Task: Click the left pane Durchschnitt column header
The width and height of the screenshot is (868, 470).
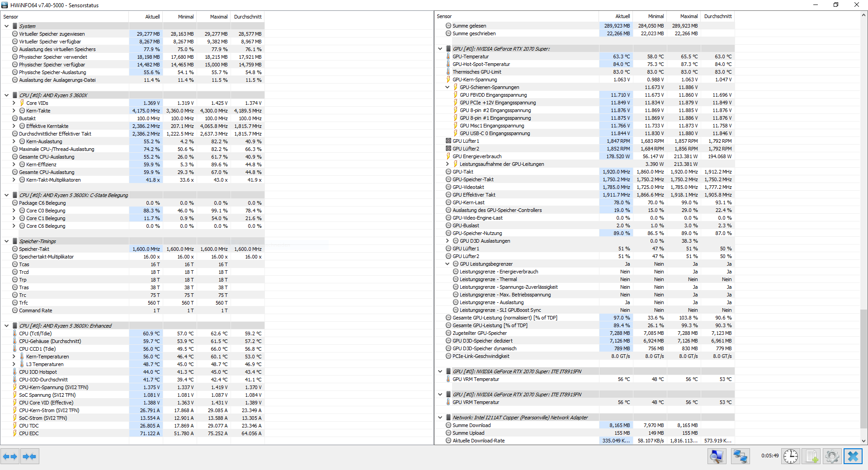Action: point(248,17)
